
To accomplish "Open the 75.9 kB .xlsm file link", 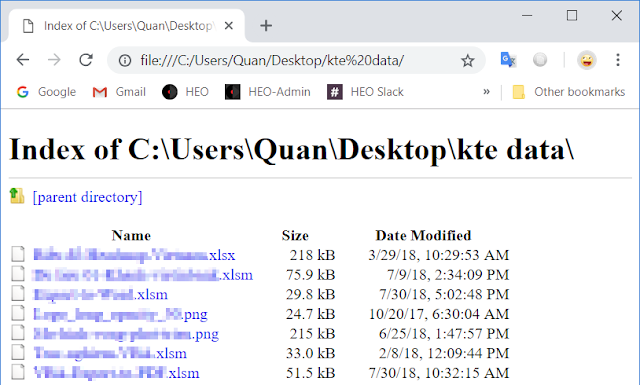I will [143, 275].
